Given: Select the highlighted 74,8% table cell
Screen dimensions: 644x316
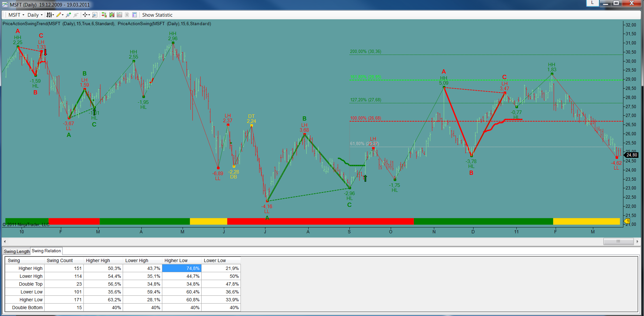Looking at the screenshot, I should [182, 268].
